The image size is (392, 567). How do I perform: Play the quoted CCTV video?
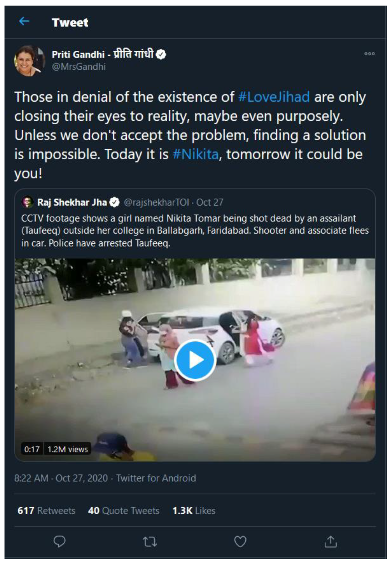tap(195, 360)
